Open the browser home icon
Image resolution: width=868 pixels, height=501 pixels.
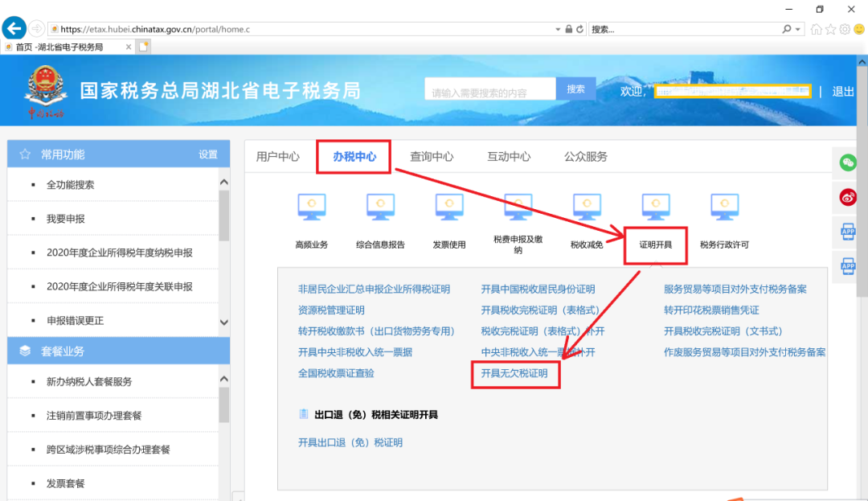point(816,29)
